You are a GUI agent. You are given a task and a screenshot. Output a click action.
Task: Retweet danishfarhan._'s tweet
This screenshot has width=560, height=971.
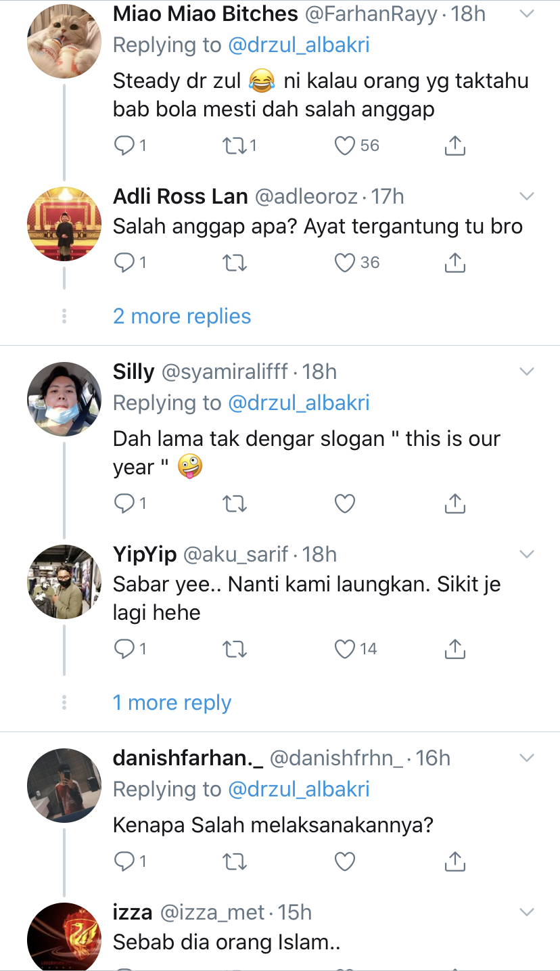(234, 861)
